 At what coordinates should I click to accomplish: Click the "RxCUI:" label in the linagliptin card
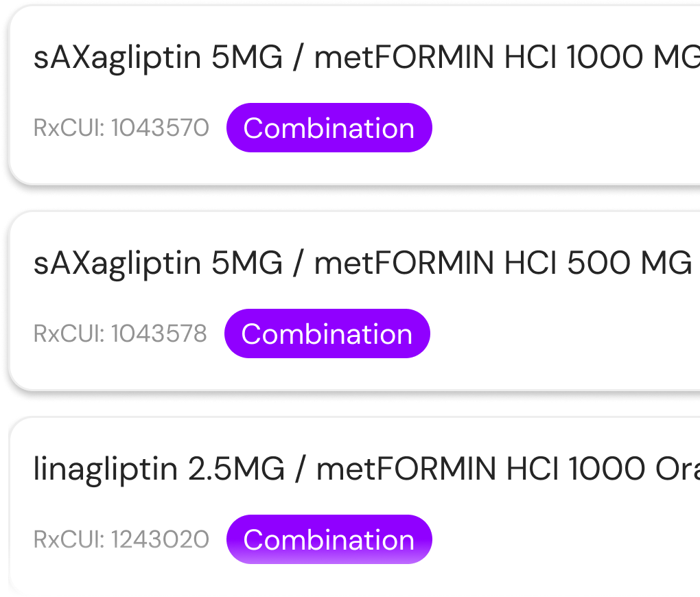pos(68,539)
